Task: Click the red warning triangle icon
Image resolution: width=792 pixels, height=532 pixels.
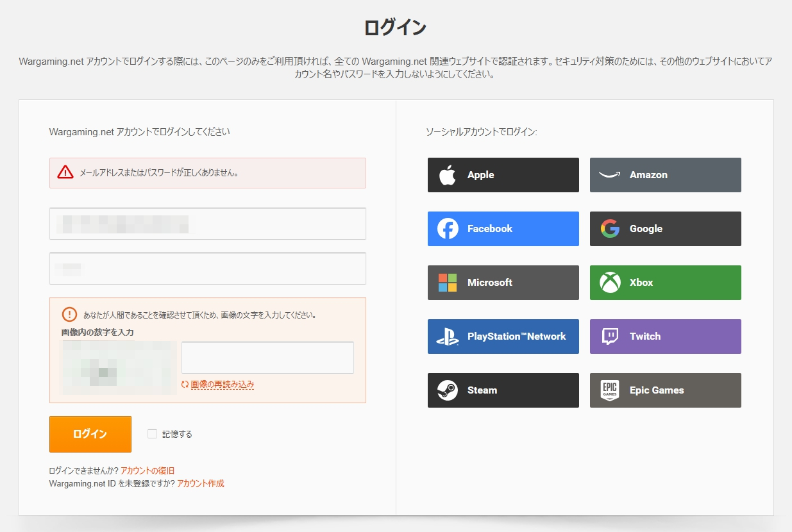Action: pyautogui.click(x=65, y=172)
